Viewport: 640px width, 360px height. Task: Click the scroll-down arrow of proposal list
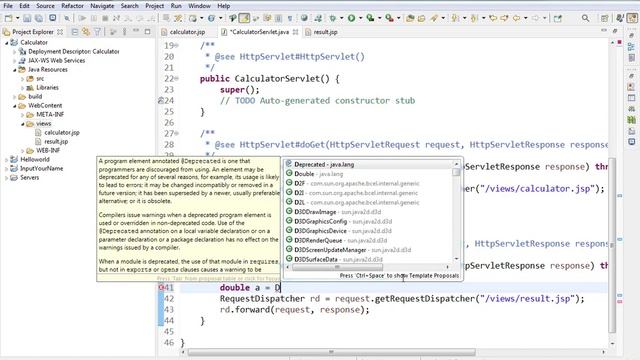click(456, 259)
